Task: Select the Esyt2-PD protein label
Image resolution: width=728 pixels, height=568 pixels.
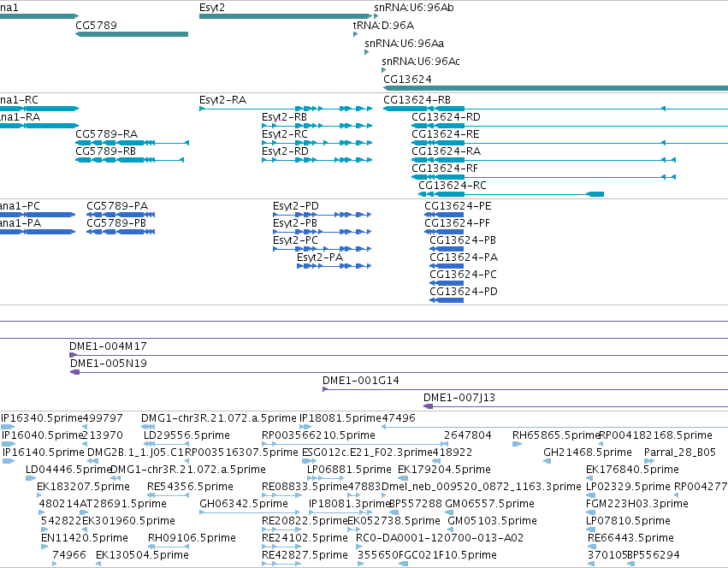Action: (x=296, y=206)
